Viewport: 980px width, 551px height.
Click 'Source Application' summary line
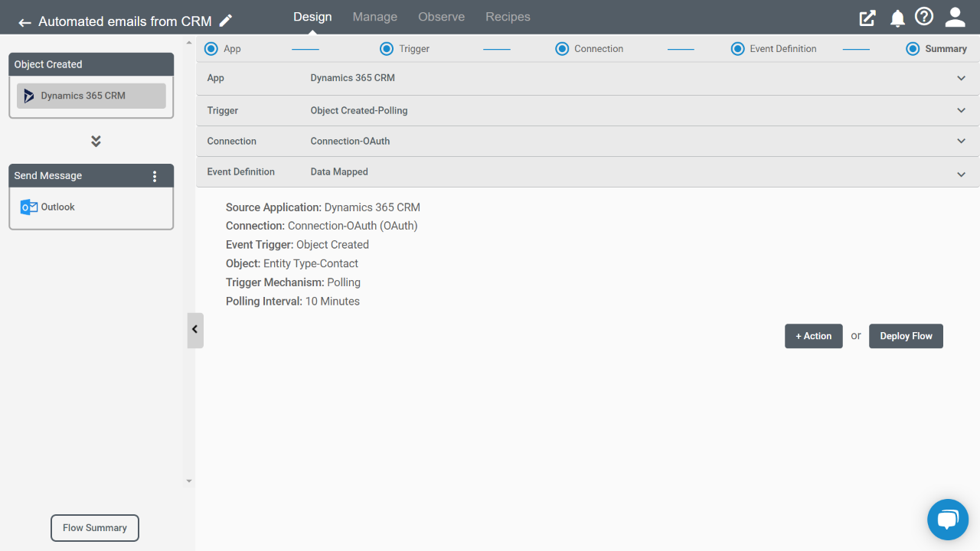[x=323, y=207]
